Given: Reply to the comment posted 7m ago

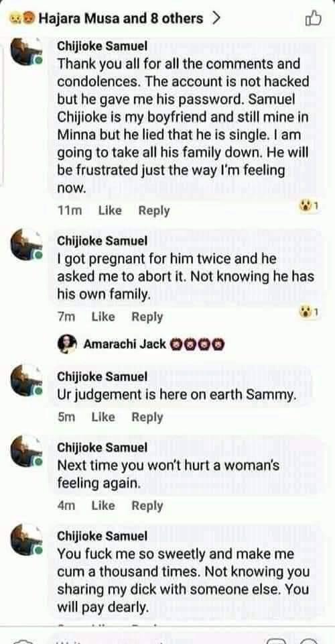Looking at the screenshot, I should (147, 317).
